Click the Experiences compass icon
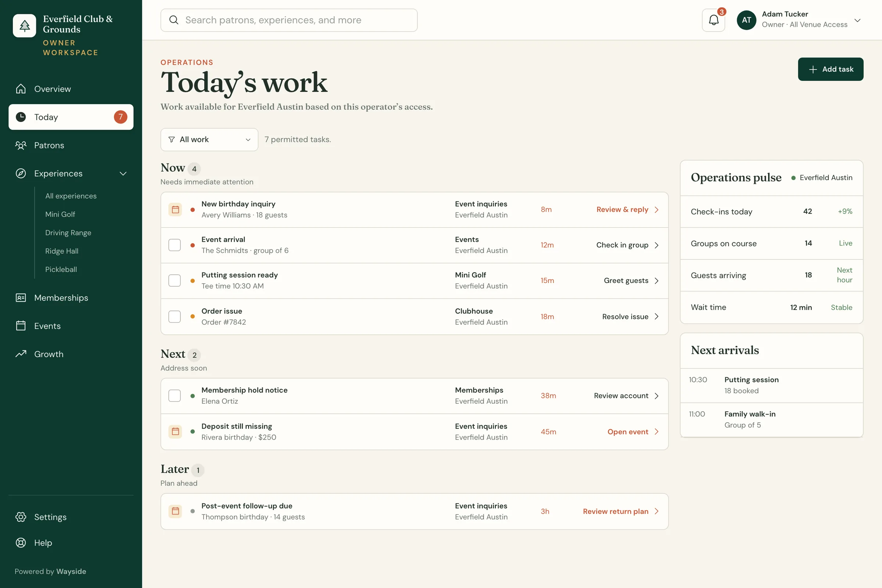882x588 pixels. click(21, 173)
